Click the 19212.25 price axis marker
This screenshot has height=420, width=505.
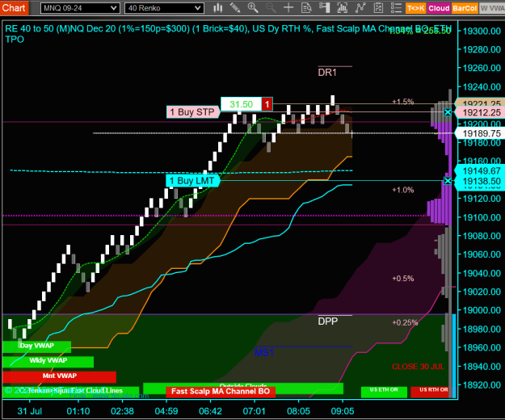pyautogui.click(x=481, y=112)
